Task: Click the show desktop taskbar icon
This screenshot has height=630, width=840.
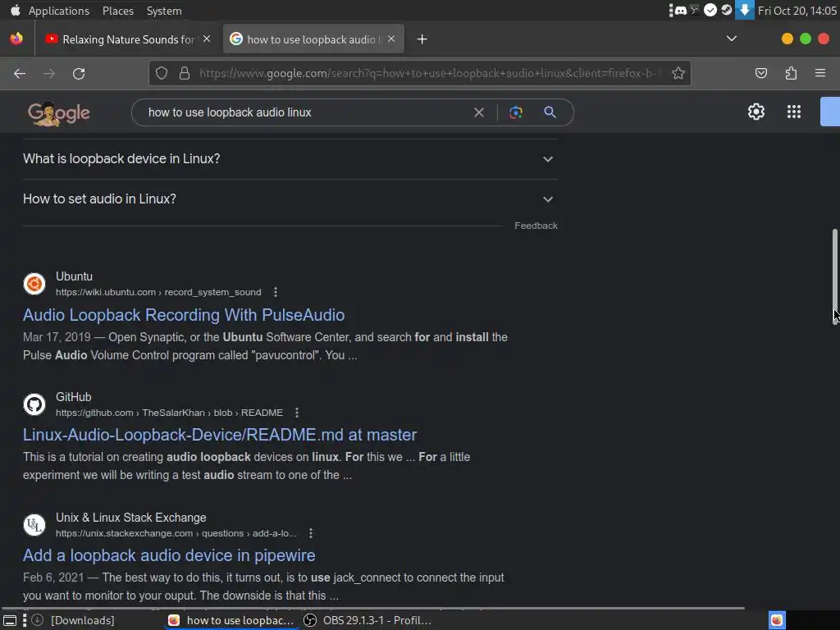Action: click(10, 620)
